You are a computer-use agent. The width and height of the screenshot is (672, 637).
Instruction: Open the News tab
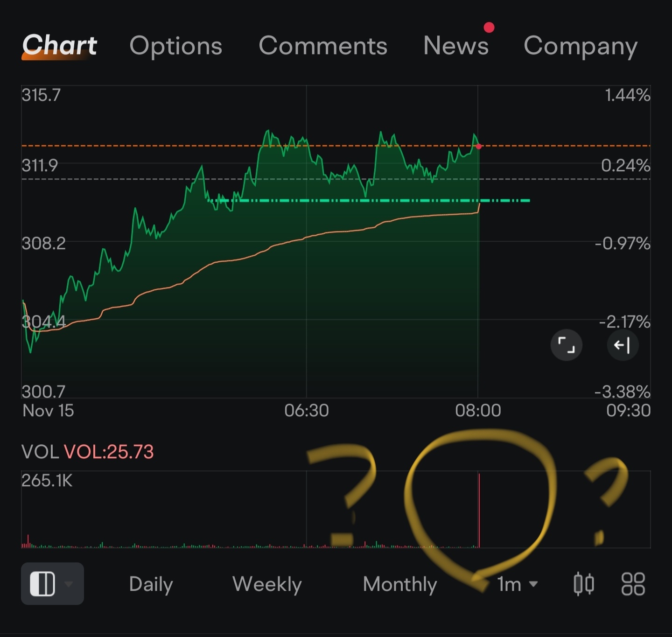coord(456,45)
